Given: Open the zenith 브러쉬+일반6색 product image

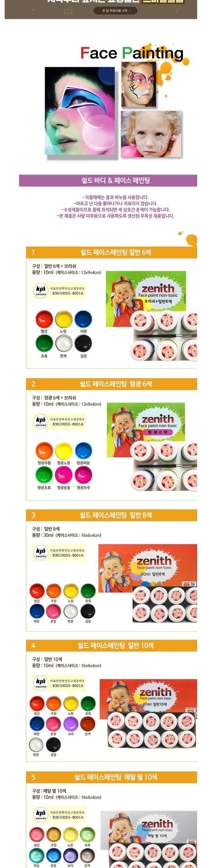Looking at the screenshot, I should (152, 316).
